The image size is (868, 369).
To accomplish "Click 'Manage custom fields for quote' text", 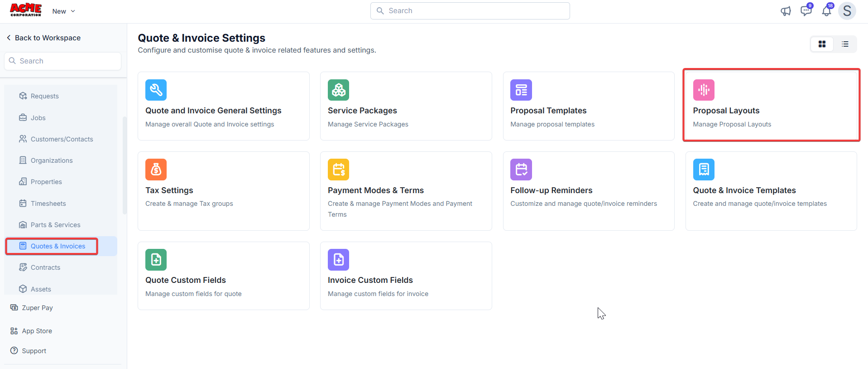I will point(193,294).
